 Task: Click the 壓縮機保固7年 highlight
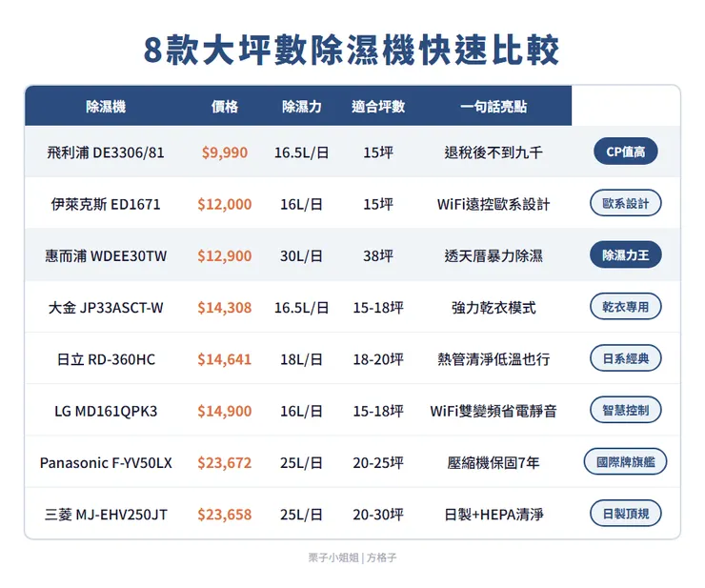point(493,463)
